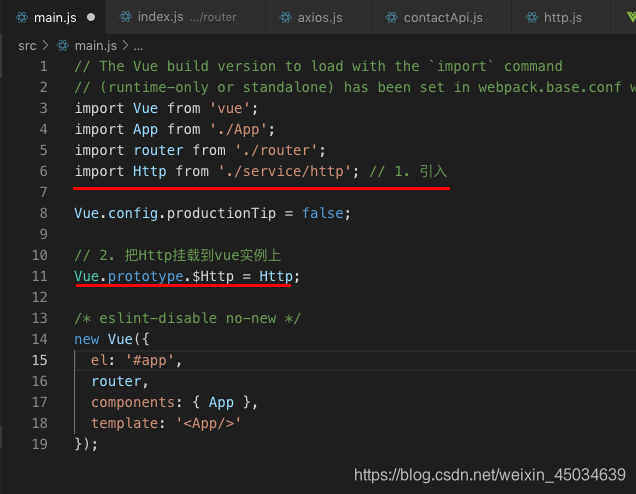Select the main.js breadcrumb segment

click(96, 46)
